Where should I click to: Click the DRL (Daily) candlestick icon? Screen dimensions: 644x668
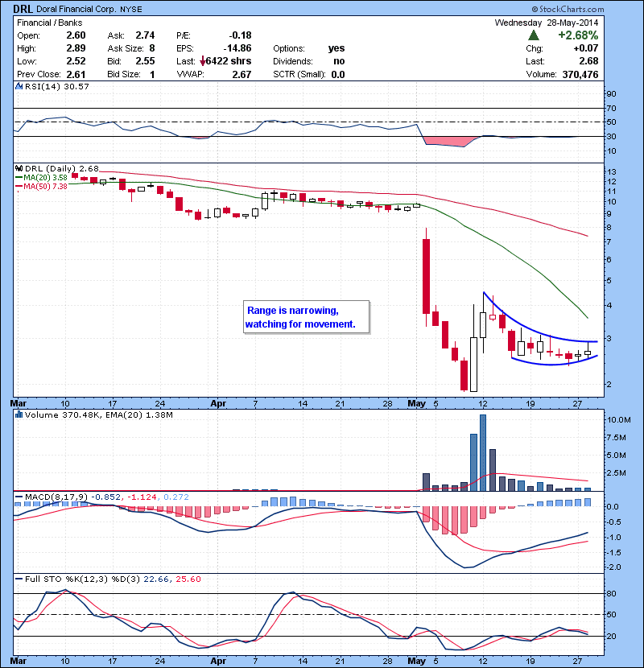coord(19,169)
